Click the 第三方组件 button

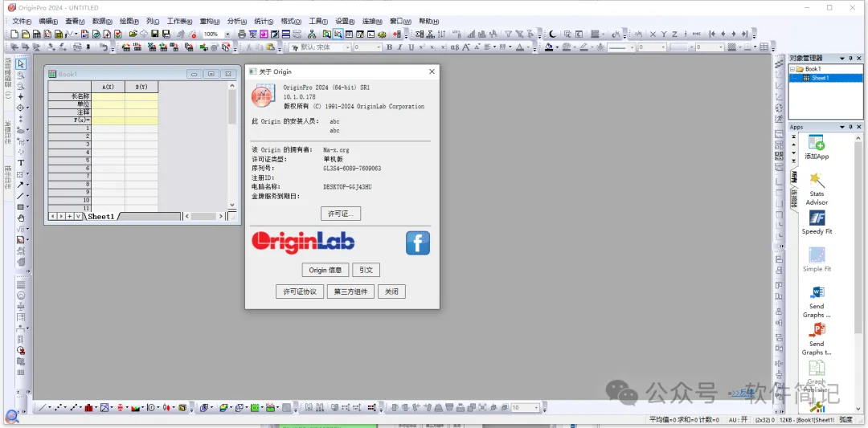tap(351, 291)
